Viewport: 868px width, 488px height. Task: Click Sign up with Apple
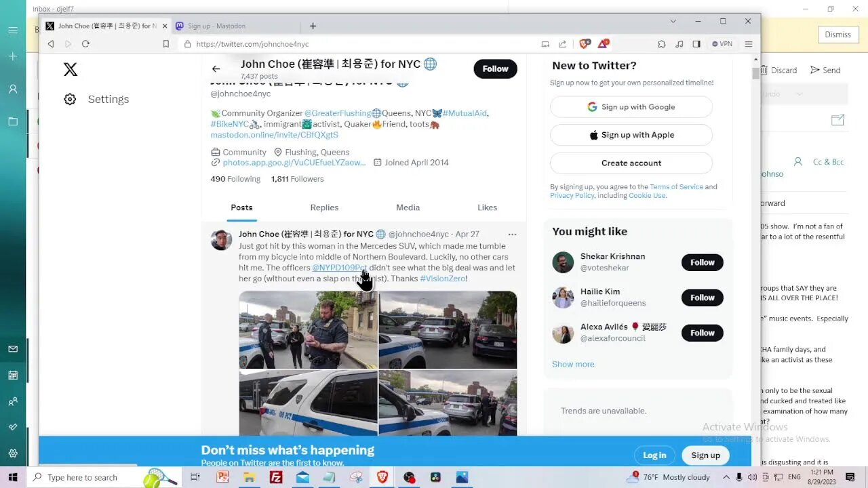(631, 135)
